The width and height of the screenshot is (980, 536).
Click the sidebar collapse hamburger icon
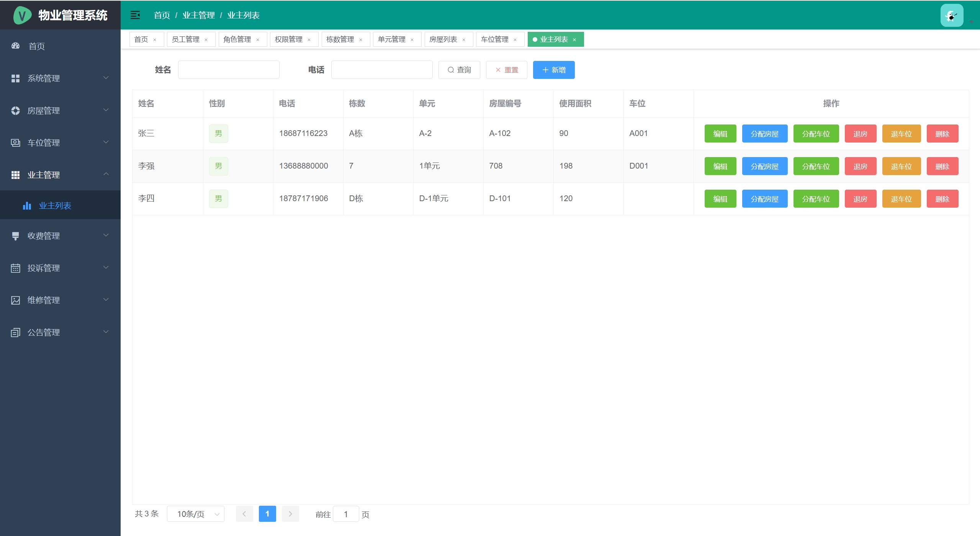point(135,15)
